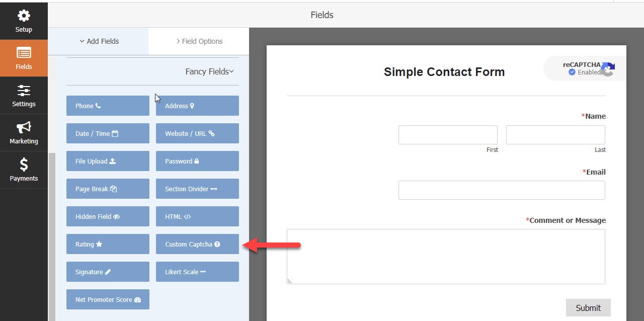Screen dimensions: 644x321
Task: Add a Custom Captcha field
Action: 197,244
